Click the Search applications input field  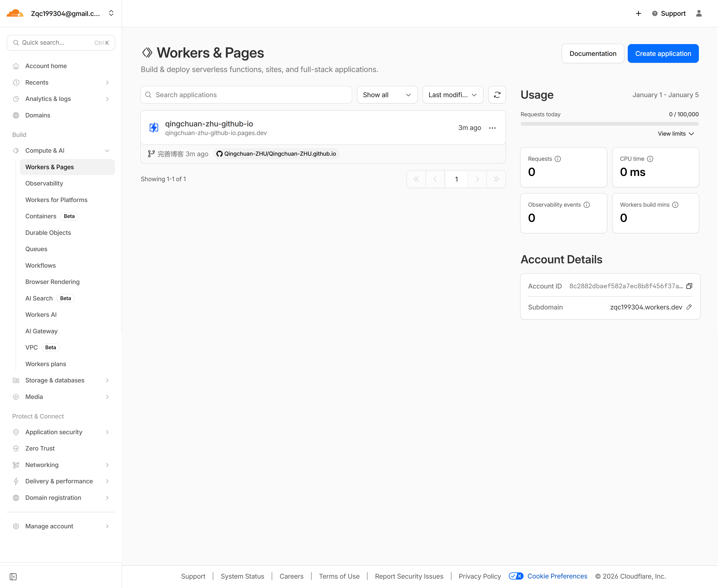pos(246,95)
